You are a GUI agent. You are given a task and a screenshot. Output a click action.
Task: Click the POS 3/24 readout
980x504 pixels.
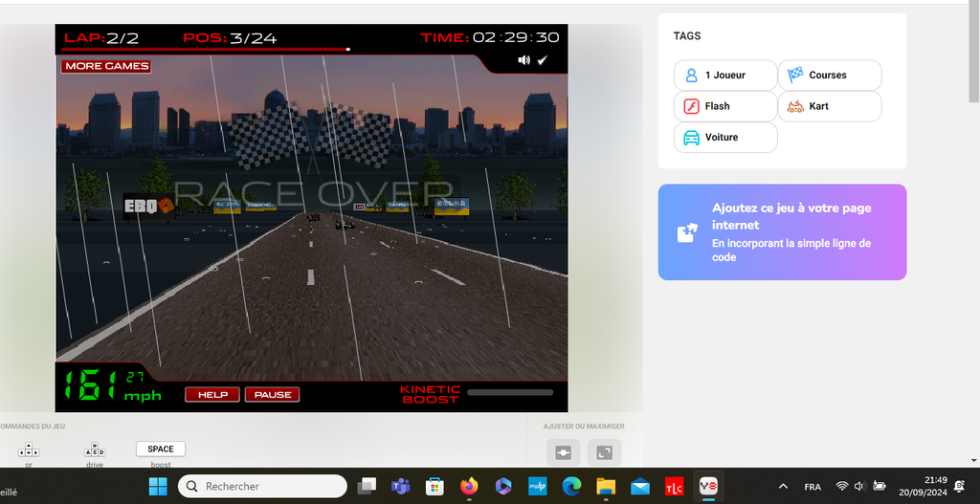(x=230, y=38)
